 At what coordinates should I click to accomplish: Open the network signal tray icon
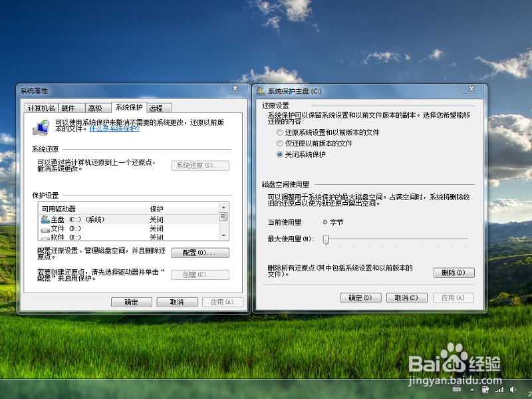499,390
